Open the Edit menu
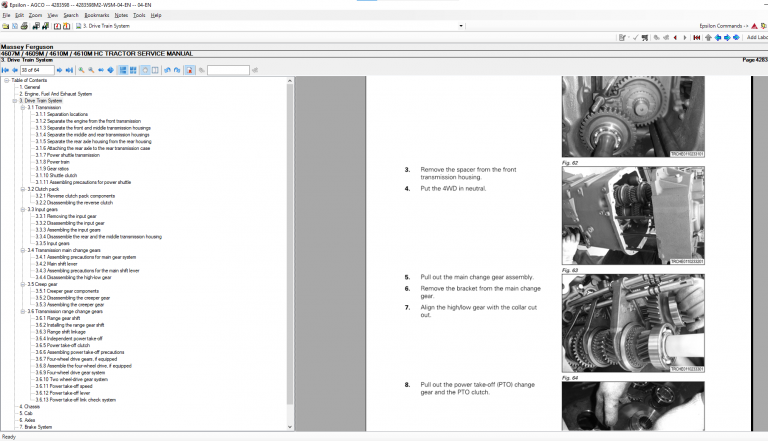768x441 pixels. [19, 15]
